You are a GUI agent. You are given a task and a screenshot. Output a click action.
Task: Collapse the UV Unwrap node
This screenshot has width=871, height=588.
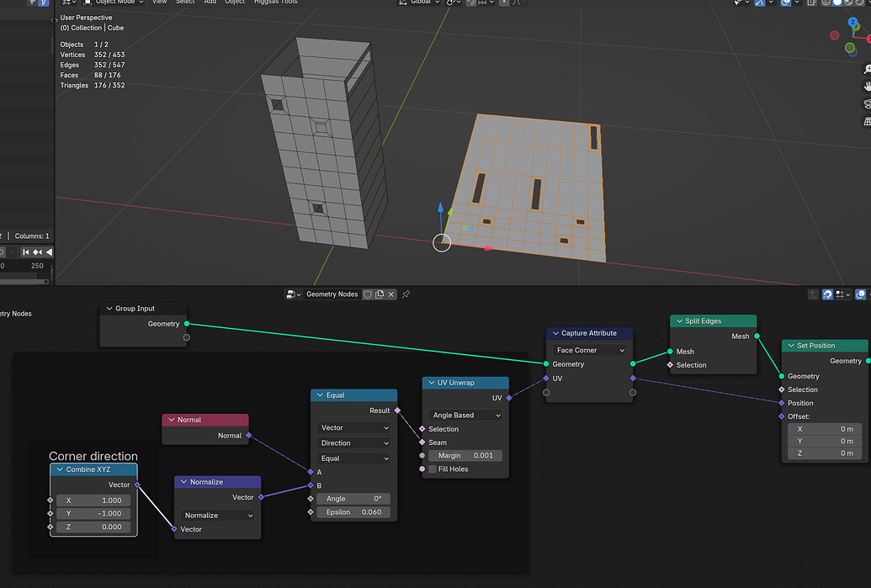point(431,383)
